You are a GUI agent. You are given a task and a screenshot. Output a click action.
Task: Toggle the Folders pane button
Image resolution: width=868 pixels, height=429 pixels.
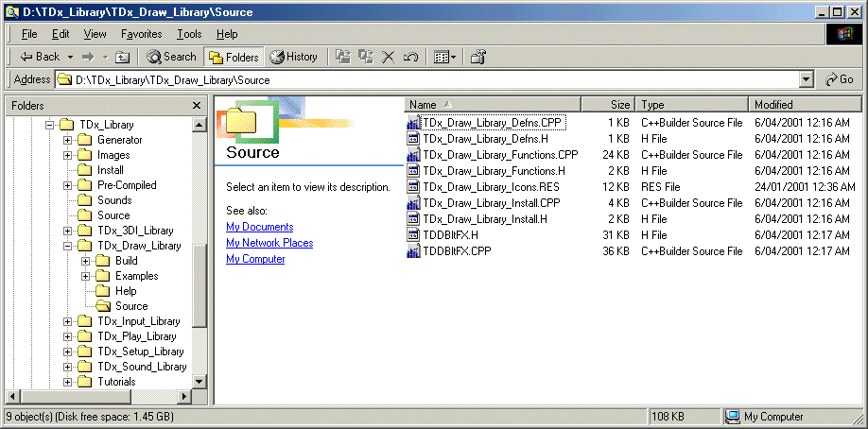(x=234, y=57)
